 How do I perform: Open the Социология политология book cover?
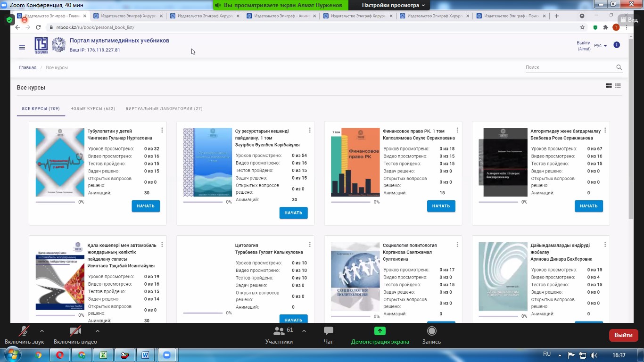coord(355,277)
